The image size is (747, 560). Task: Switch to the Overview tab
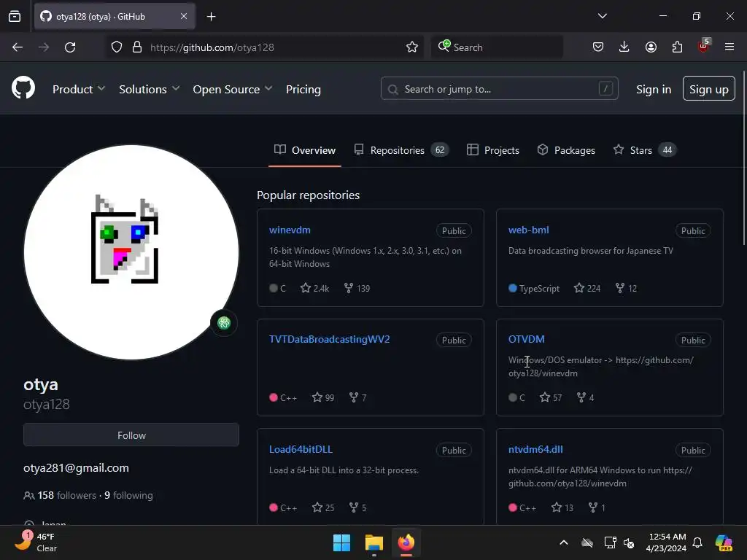[x=305, y=150]
